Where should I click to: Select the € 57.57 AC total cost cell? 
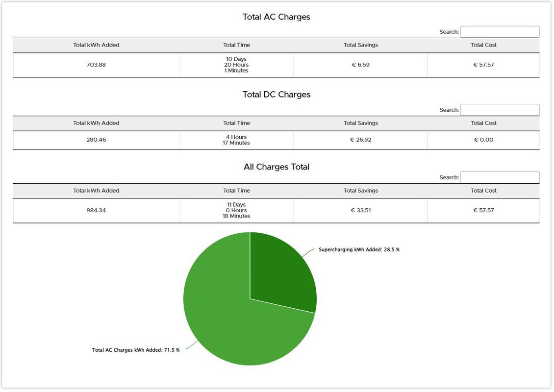(x=483, y=65)
